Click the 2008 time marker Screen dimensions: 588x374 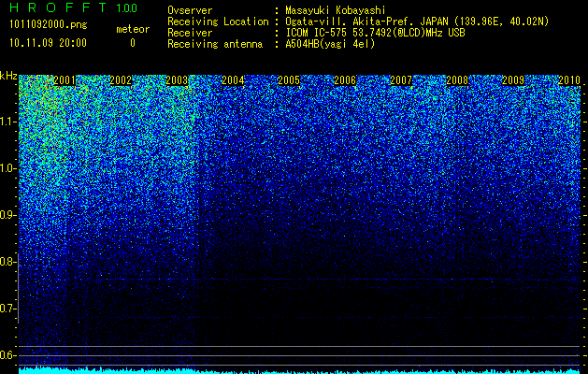click(457, 80)
